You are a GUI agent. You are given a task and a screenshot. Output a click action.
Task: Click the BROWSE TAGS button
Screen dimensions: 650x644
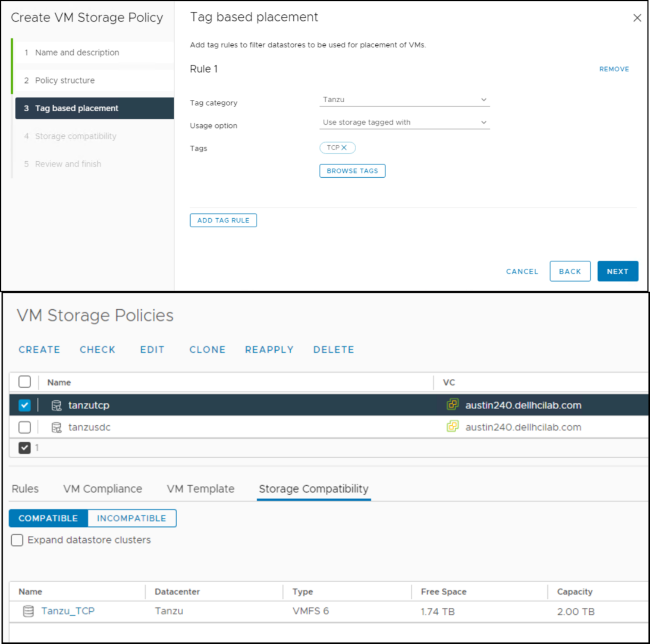point(352,171)
